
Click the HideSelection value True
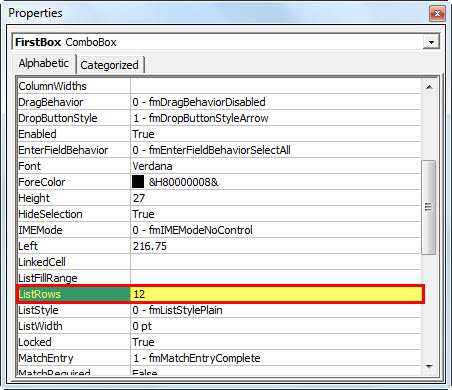143,214
